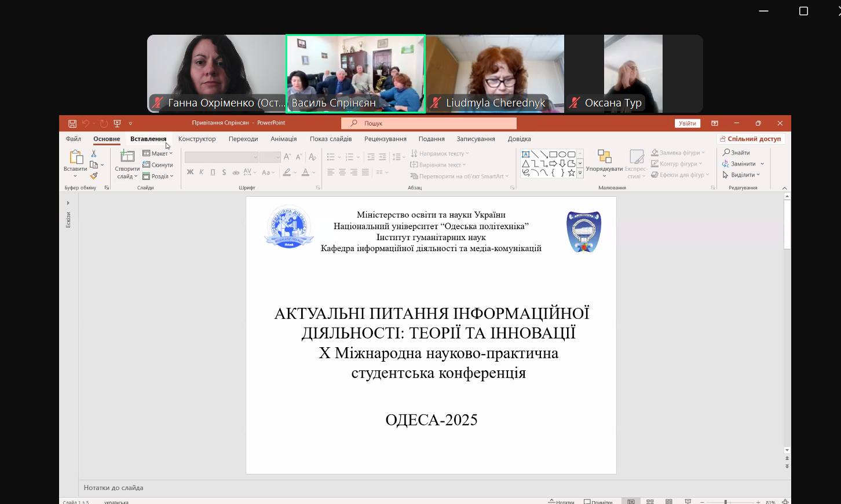This screenshot has height=504, width=841.
Task: Switch to Slide Show view in status bar
Action: point(688,501)
